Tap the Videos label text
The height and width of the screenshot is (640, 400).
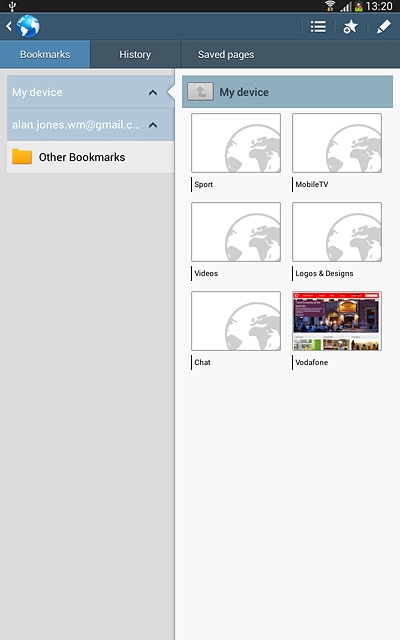206,273
